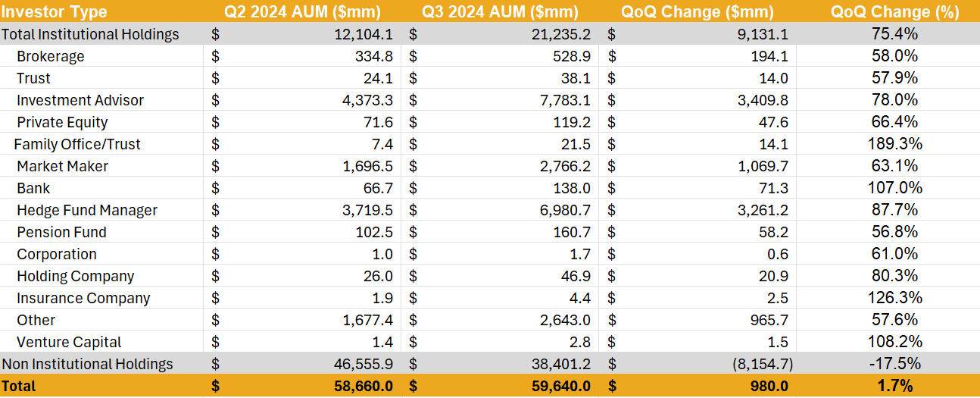This screenshot has height=398, width=980.
Task: Select the Q2 2024 AUM ($mm) header
Action: (303, 12)
